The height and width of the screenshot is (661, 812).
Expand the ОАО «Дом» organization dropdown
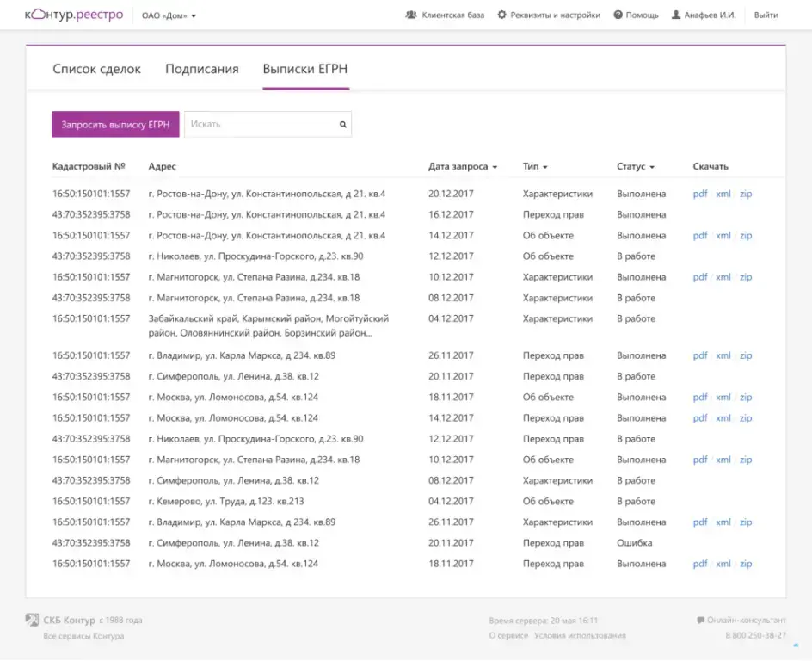tap(169, 15)
